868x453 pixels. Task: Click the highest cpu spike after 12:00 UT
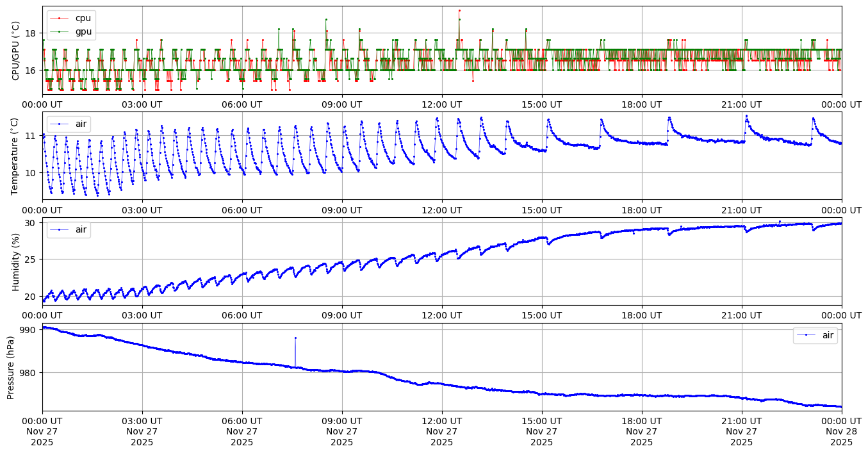[459, 10]
